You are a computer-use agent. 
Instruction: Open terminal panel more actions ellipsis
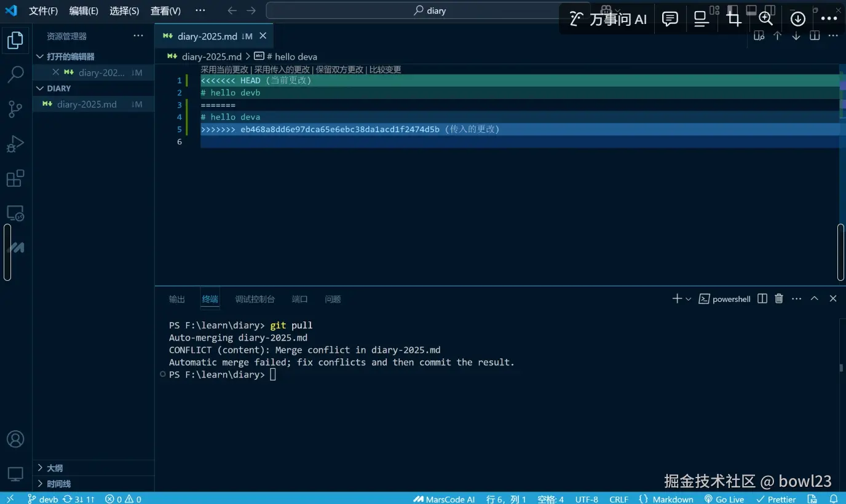coord(797,299)
